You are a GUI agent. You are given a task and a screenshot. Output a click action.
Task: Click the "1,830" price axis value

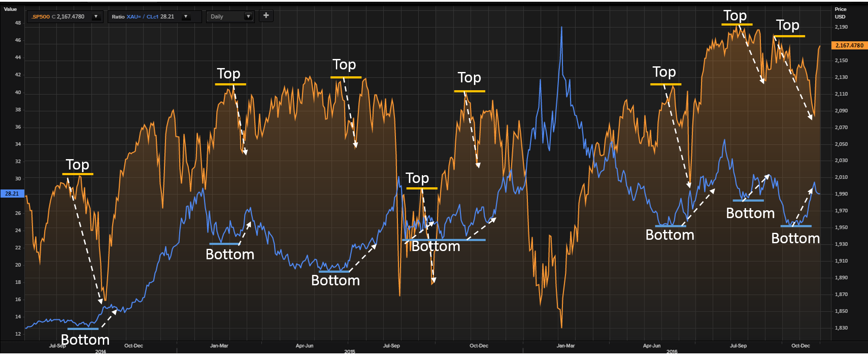coord(841,328)
